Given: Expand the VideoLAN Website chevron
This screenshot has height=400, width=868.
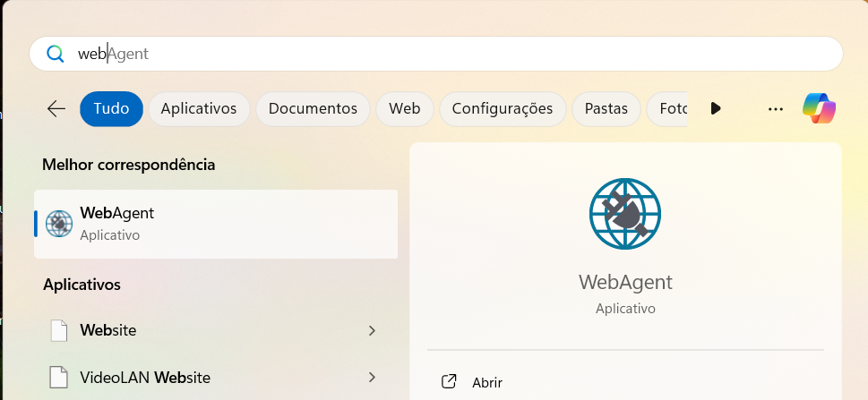Looking at the screenshot, I should [372, 378].
